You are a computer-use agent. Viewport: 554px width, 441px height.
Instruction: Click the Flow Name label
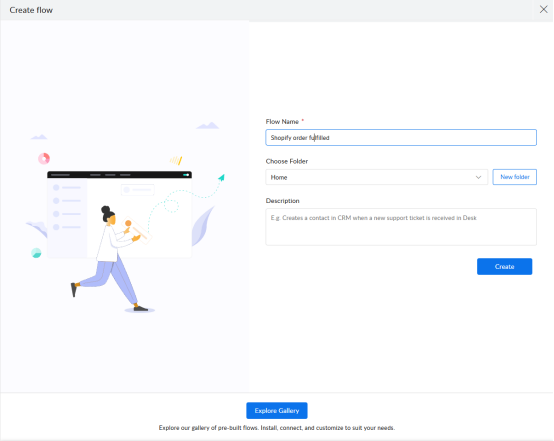(282, 122)
